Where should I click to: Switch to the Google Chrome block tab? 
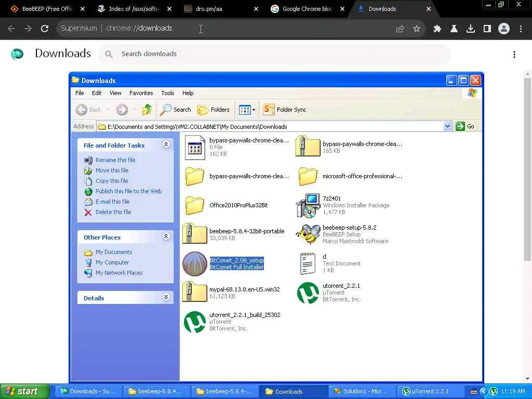tap(308, 9)
